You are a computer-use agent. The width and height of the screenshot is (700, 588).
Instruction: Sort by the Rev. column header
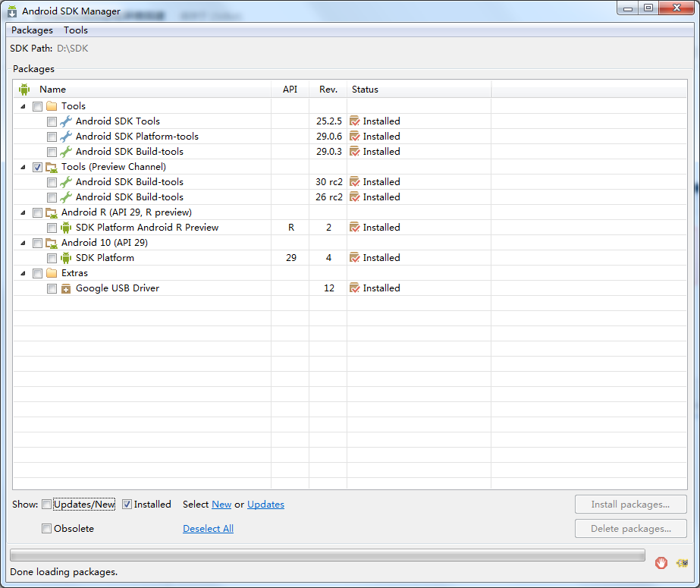coord(328,90)
